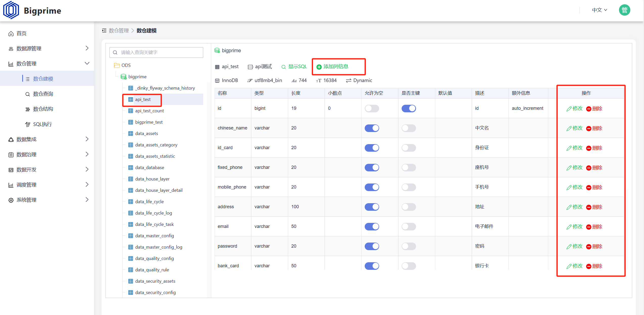Screen dimensions: 644x315
Task: Collapse the ODS tree node
Action: (122, 65)
